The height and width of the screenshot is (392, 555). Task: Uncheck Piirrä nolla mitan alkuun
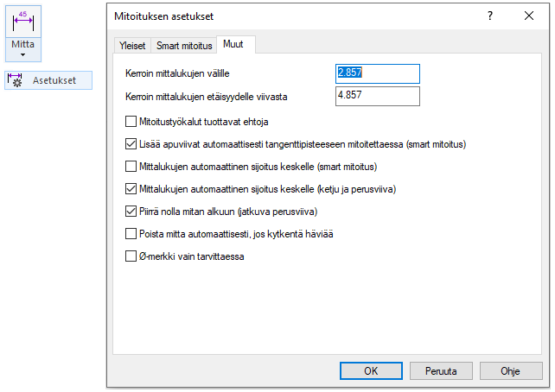(131, 212)
